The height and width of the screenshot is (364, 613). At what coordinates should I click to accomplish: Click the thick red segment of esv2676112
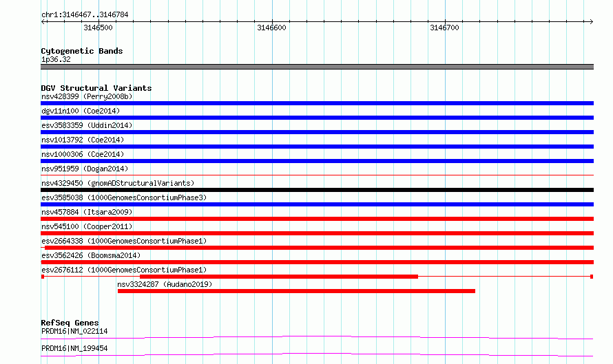(x=279, y=277)
